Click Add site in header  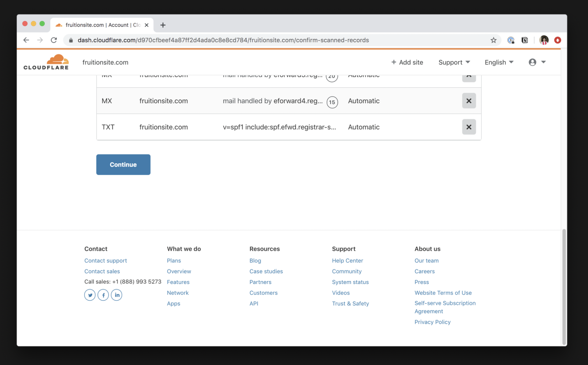(407, 62)
